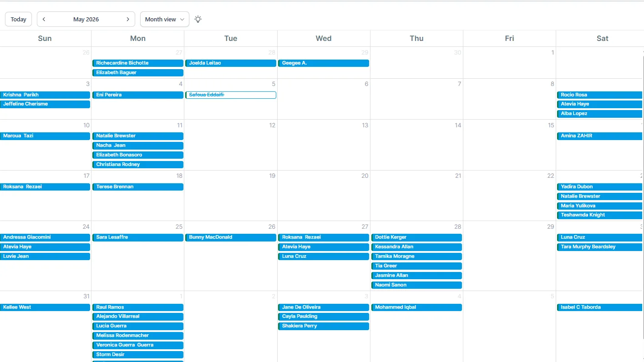The height and width of the screenshot is (362, 644).
Task: Open the Alba Lopez event
Action: tap(600, 114)
